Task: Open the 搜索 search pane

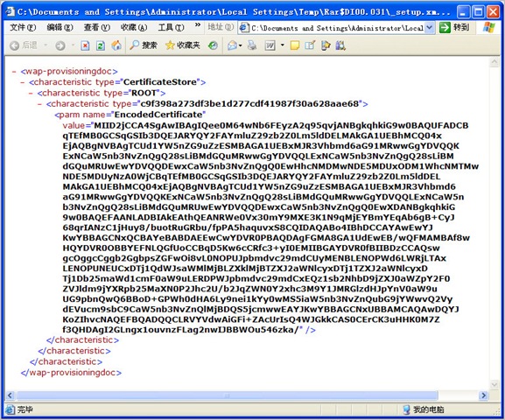Action: (144, 45)
